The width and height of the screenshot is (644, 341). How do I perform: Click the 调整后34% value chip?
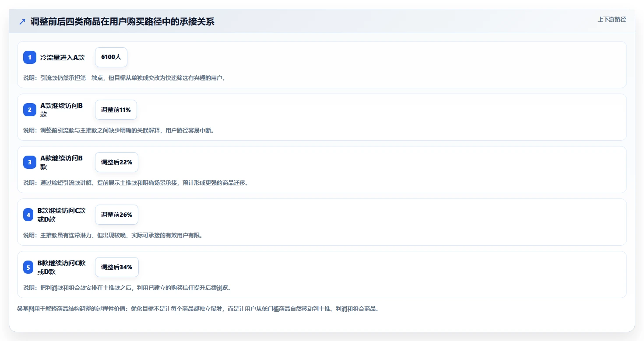pos(116,267)
